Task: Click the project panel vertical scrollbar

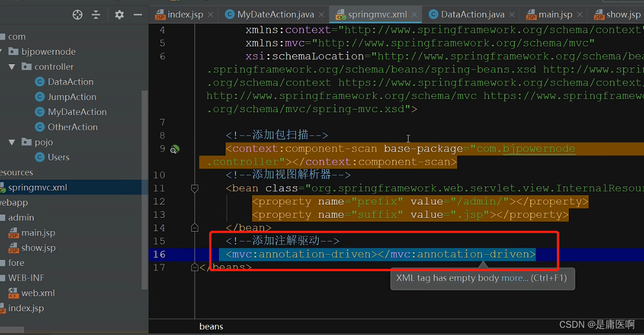Action: (x=145, y=189)
